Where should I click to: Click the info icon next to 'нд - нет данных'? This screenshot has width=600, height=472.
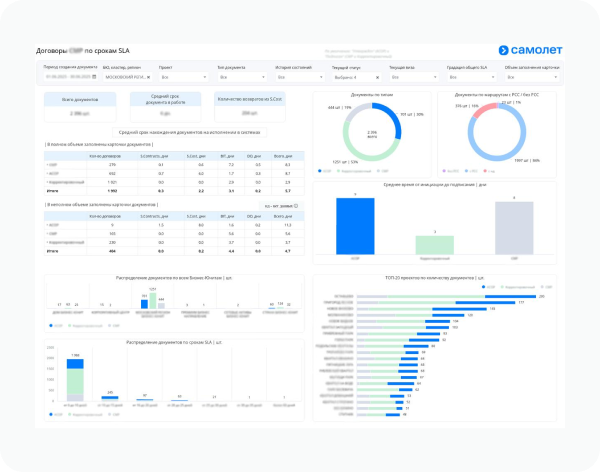[296, 206]
